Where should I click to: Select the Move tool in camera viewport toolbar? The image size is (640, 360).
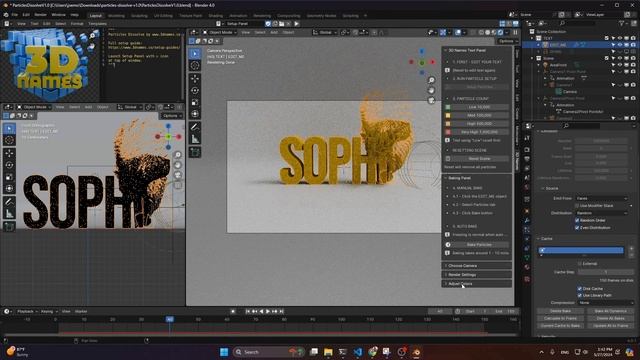(x=195, y=79)
